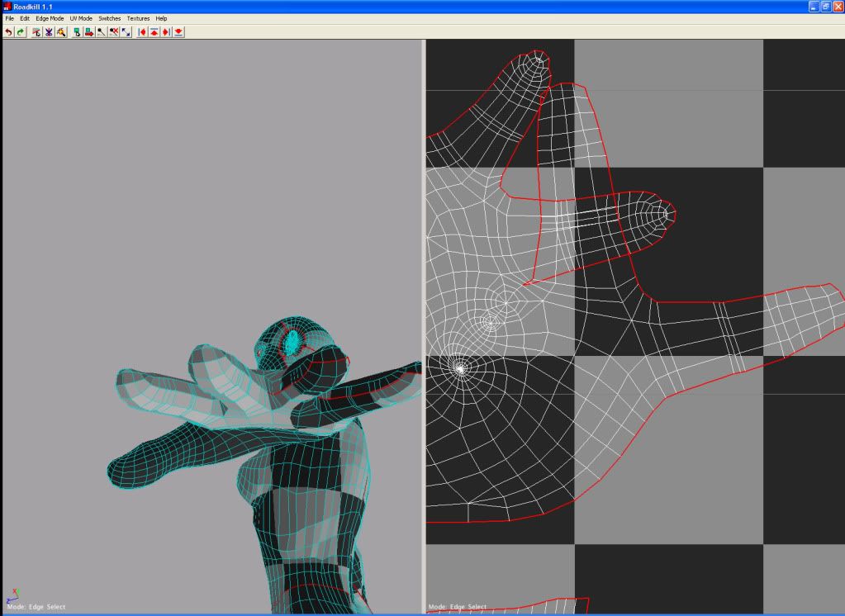Click the red align-left icon
The height and width of the screenshot is (616, 845).
[x=142, y=32]
